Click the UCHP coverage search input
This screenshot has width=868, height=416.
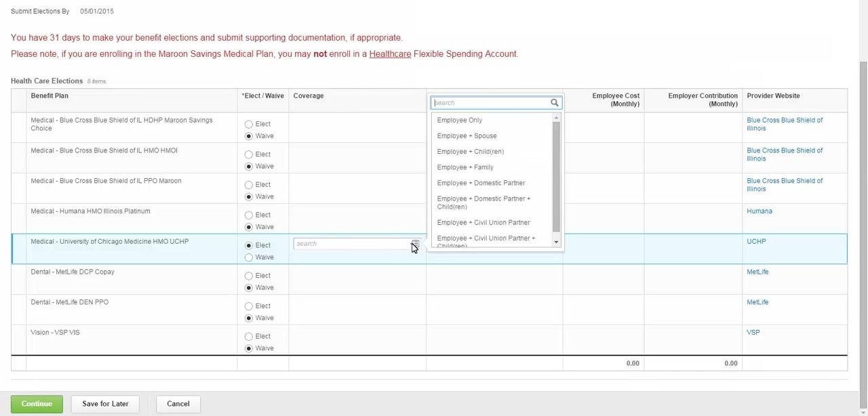click(x=352, y=244)
